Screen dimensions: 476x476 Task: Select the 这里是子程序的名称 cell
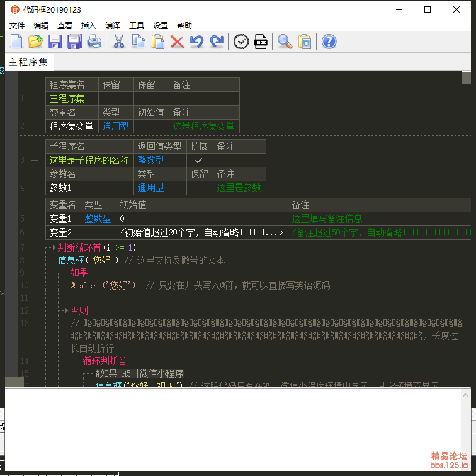[x=89, y=161]
